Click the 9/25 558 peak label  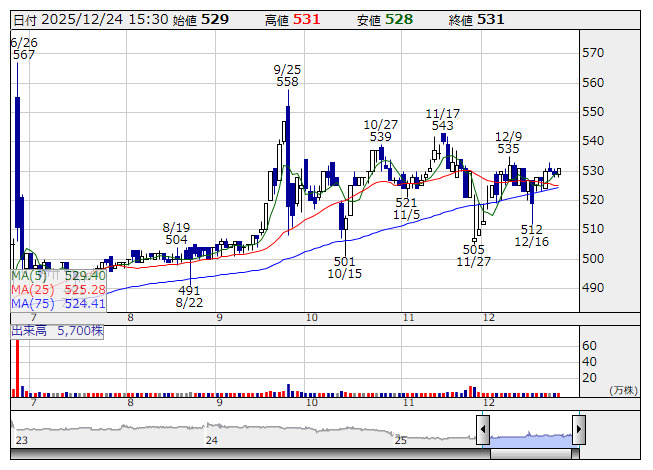[287, 75]
